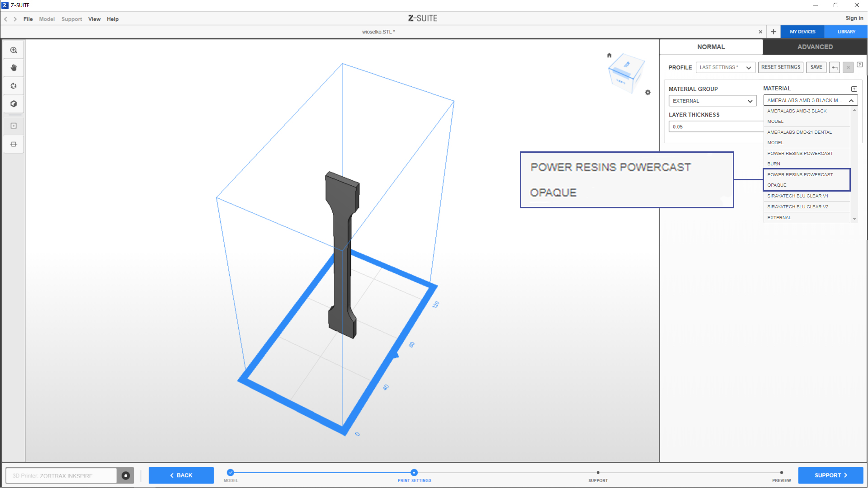Image resolution: width=868 pixels, height=488 pixels.
Task: Open the View menu
Action: (x=94, y=19)
